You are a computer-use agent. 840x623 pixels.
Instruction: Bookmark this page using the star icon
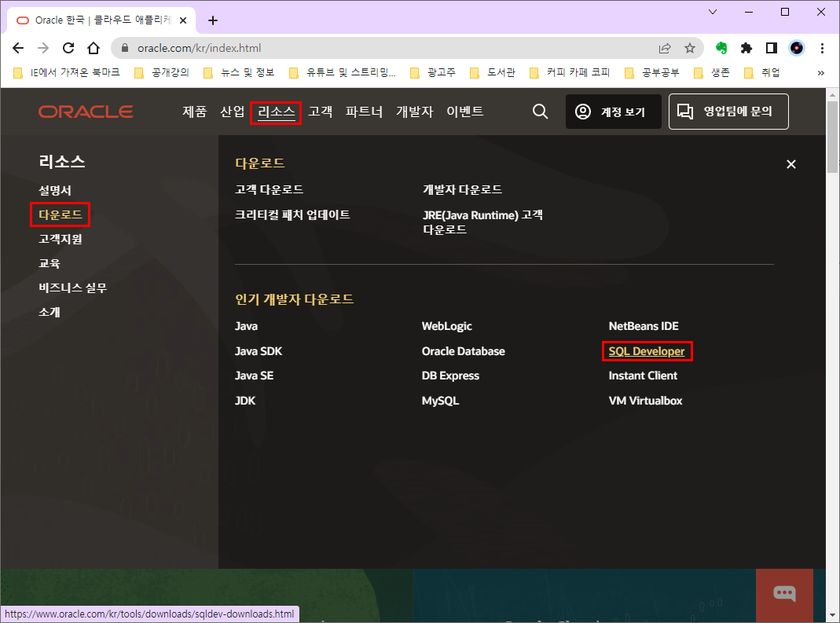[690, 48]
